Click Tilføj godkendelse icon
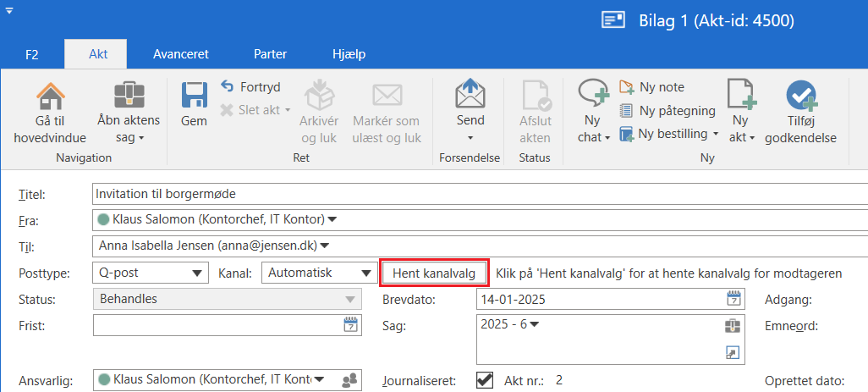Image resolution: width=868 pixels, height=392 pixels. click(x=800, y=96)
